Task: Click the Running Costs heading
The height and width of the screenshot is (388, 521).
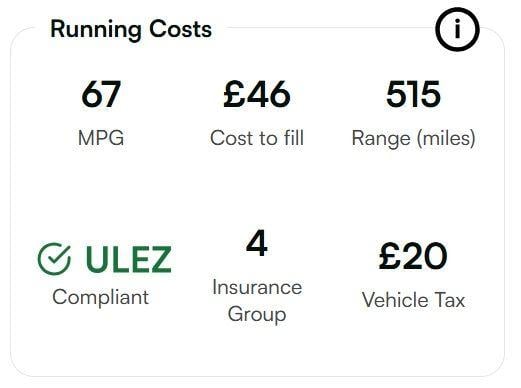Action: 131,30
